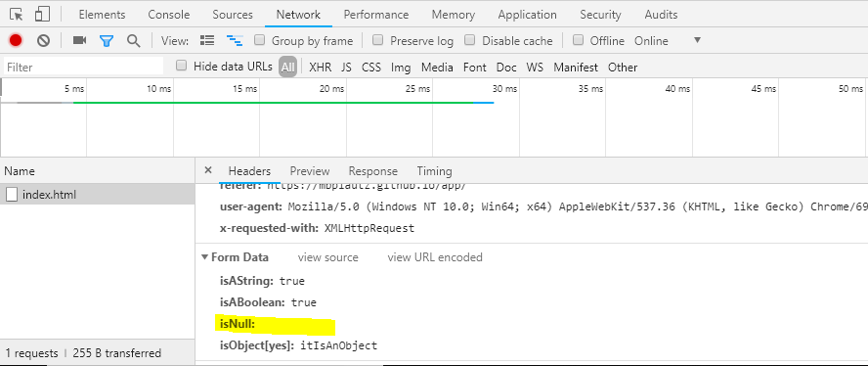Viewport: 868px width, 366px height.
Task: Switch to the Console tab
Action: (169, 15)
